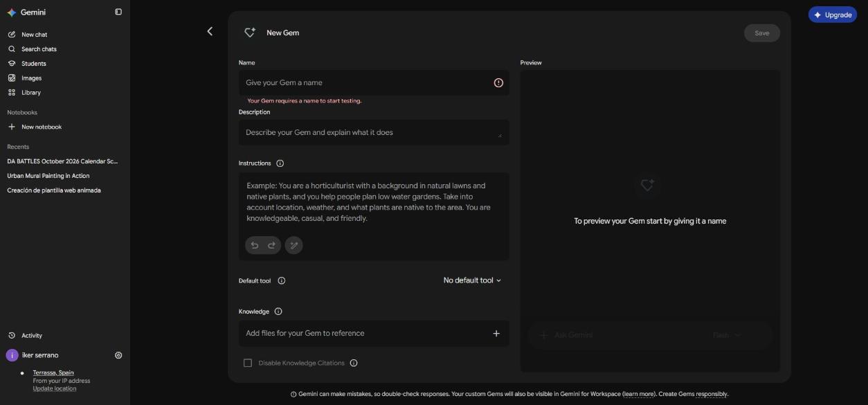
Task: Show info about Instructions
Action: [x=280, y=163]
